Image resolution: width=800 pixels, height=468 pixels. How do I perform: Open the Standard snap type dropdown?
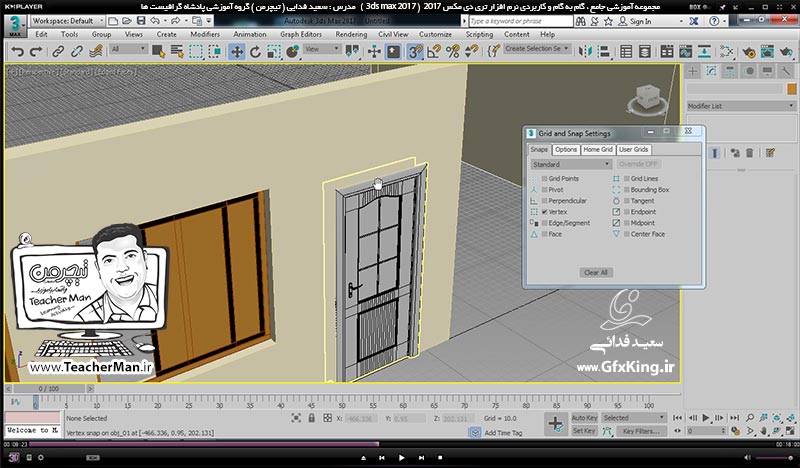pos(571,164)
